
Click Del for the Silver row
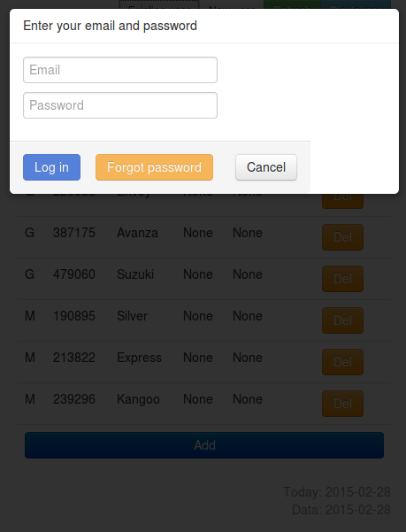coord(342,320)
